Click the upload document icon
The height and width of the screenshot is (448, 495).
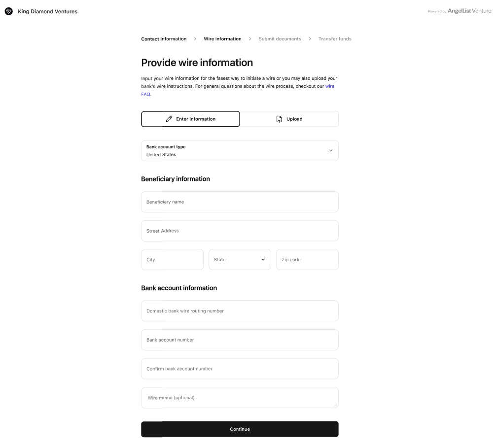(279, 119)
